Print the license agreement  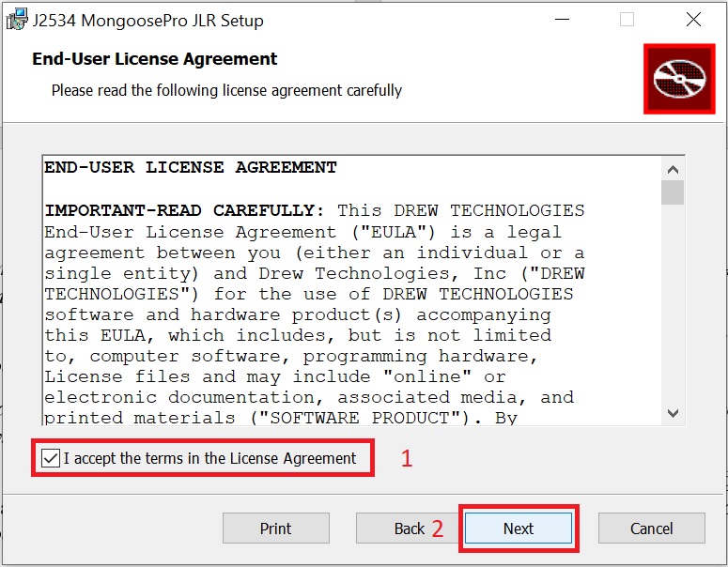click(276, 528)
